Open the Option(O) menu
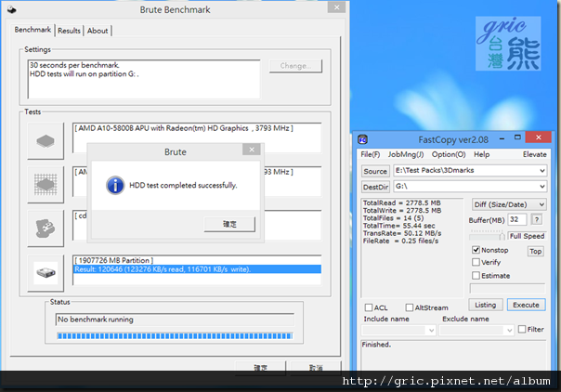The height and width of the screenshot is (392, 561). [x=449, y=154]
